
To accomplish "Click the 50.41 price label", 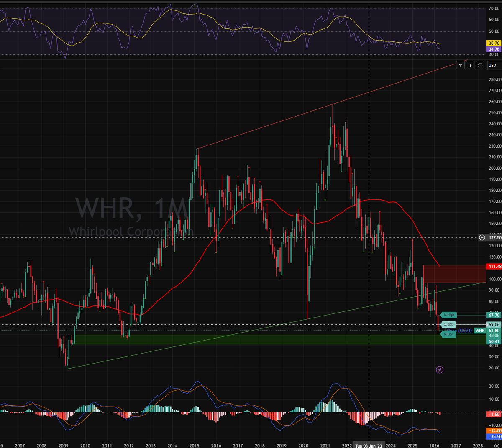I will [494, 341].
